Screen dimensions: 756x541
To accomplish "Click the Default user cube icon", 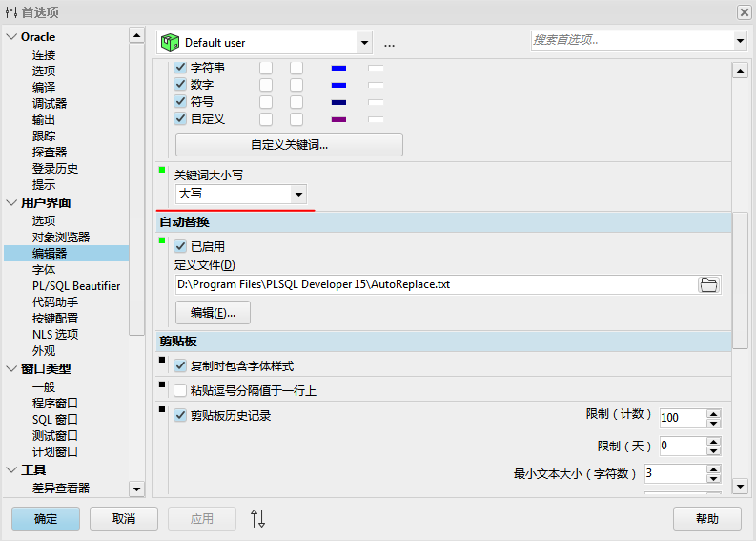I will 170,42.
